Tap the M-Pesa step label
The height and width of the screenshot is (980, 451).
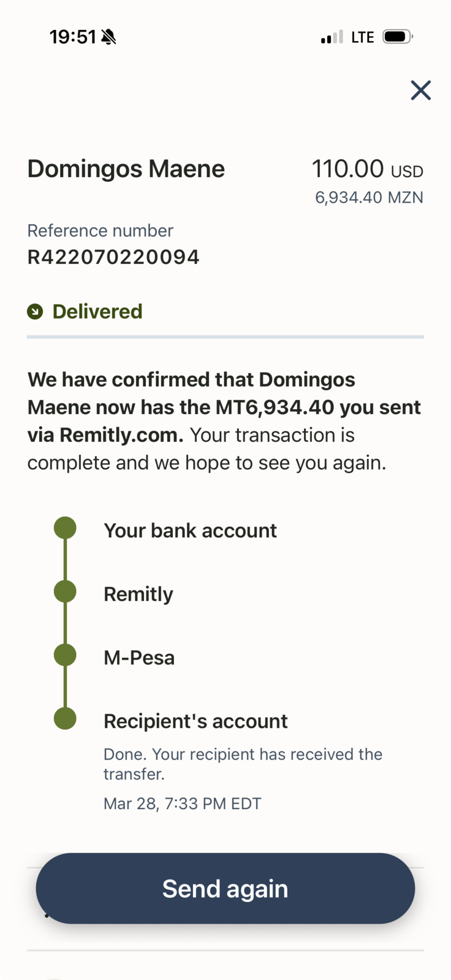pyautogui.click(x=139, y=658)
